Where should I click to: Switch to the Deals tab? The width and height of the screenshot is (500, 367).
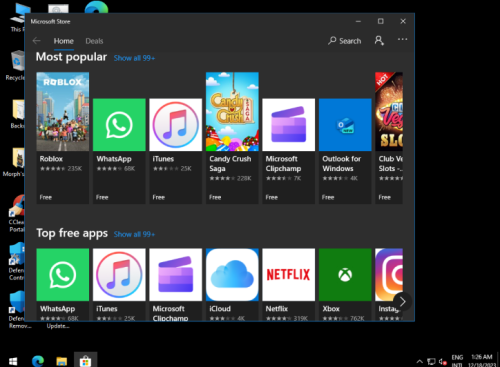94,41
